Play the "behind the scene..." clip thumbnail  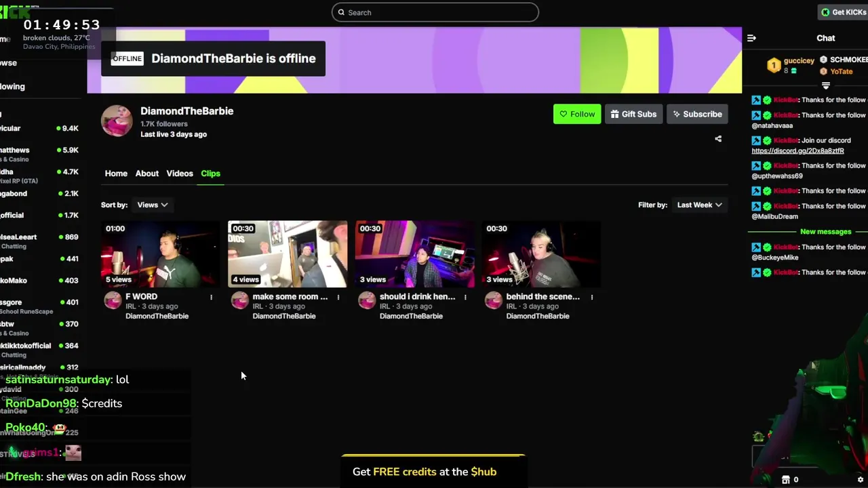pyautogui.click(x=541, y=254)
